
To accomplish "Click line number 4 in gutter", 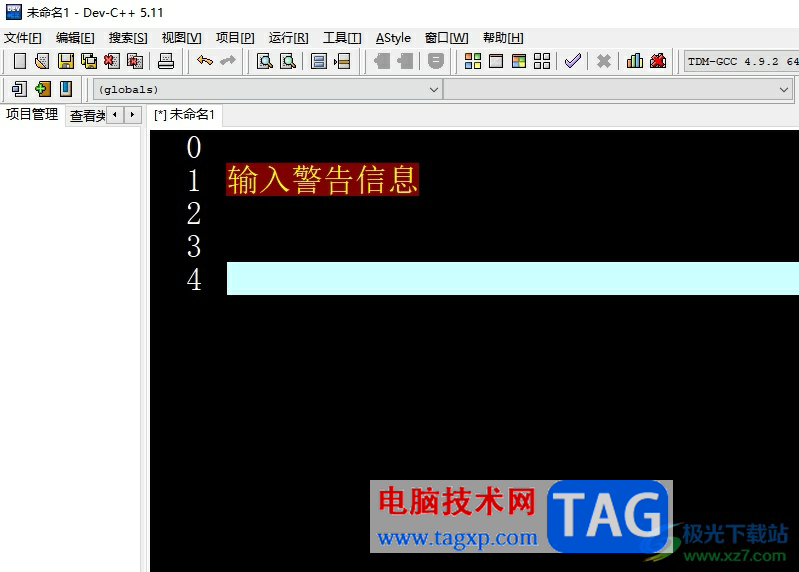I will point(194,280).
